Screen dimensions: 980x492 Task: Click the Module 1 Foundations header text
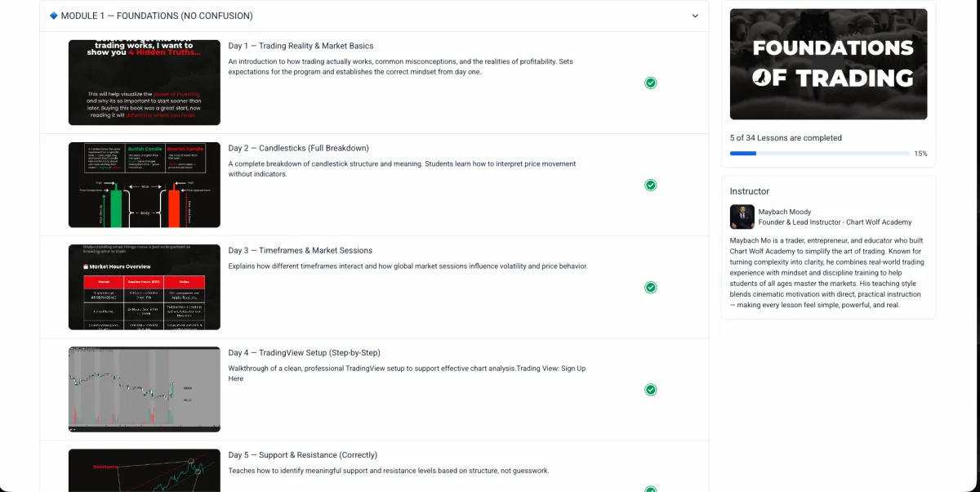(157, 16)
